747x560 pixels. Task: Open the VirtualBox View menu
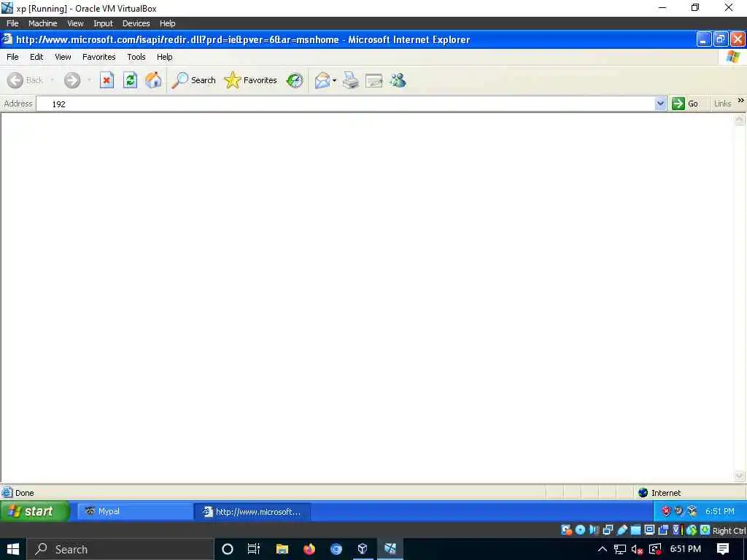(75, 23)
